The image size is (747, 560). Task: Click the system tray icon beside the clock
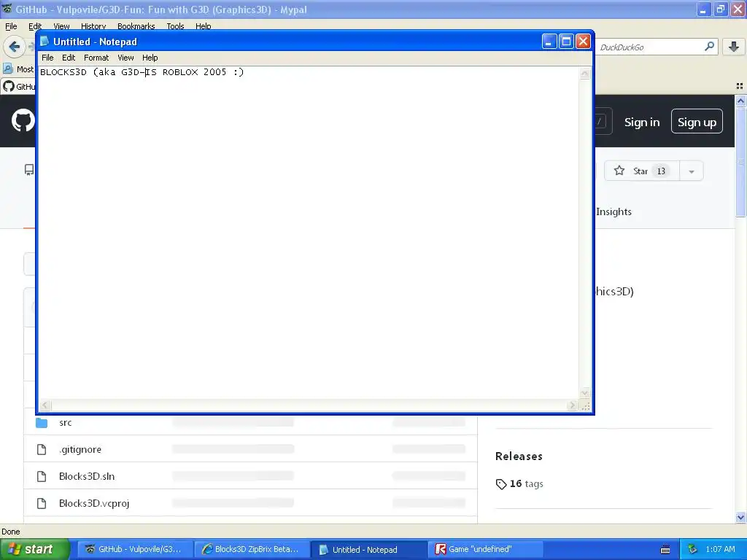pos(692,550)
